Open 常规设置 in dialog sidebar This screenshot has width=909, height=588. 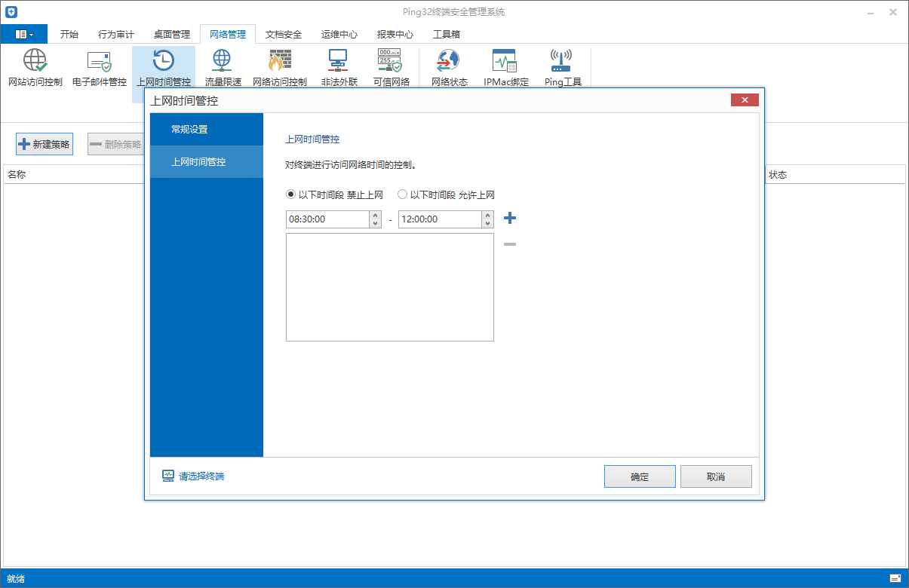pos(207,130)
